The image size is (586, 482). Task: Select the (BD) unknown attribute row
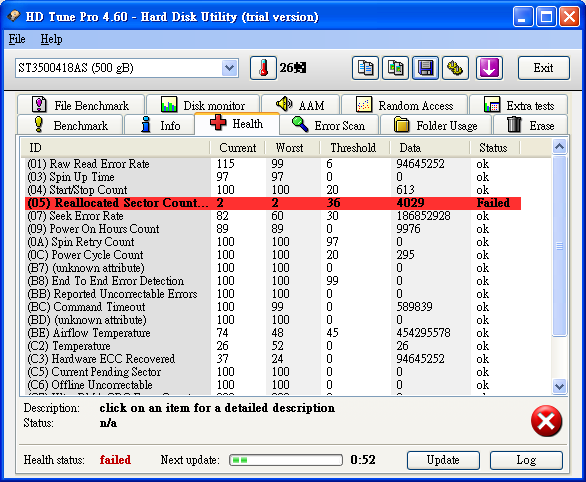(x=273, y=320)
